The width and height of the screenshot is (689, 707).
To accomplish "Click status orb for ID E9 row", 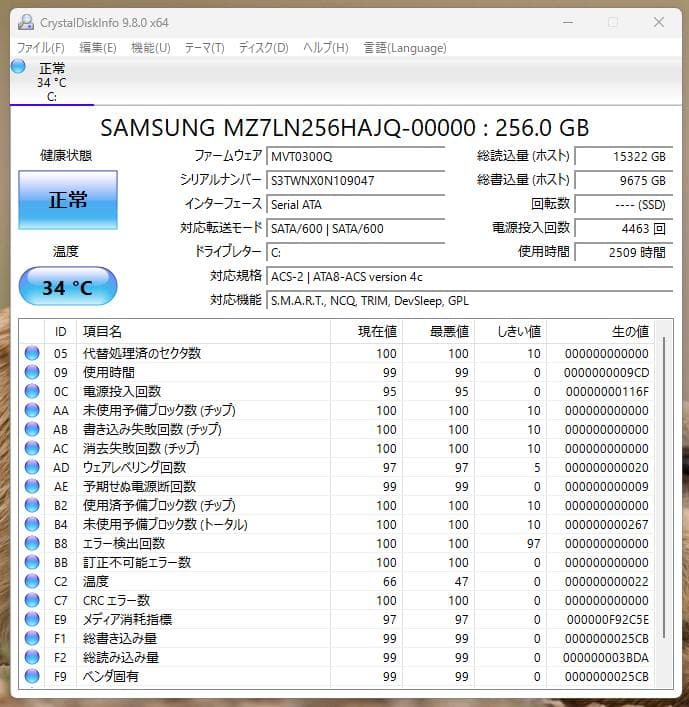I will pos(32,619).
